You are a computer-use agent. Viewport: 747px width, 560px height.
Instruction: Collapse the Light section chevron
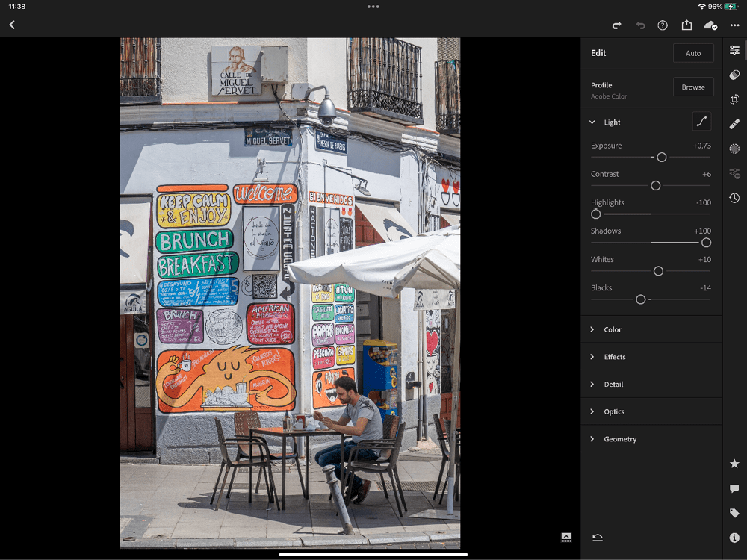coord(592,122)
